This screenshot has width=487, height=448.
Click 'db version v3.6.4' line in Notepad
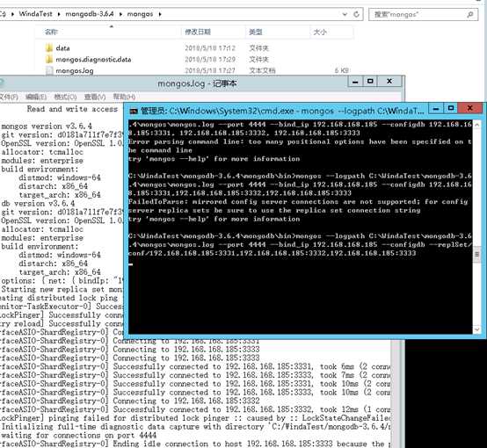(38, 204)
